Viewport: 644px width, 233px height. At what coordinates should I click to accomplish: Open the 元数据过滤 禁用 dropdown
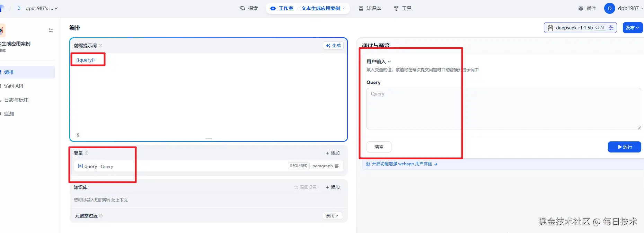pos(332,216)
